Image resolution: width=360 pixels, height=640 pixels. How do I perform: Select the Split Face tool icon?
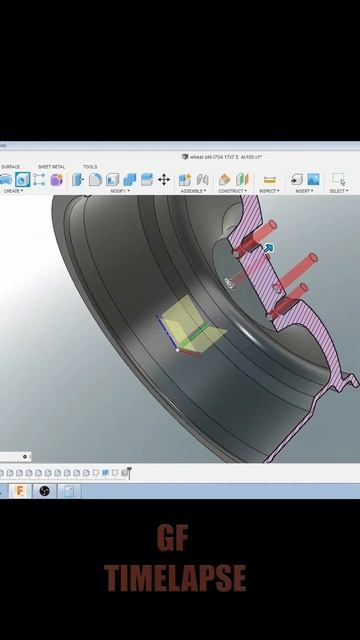147,180
